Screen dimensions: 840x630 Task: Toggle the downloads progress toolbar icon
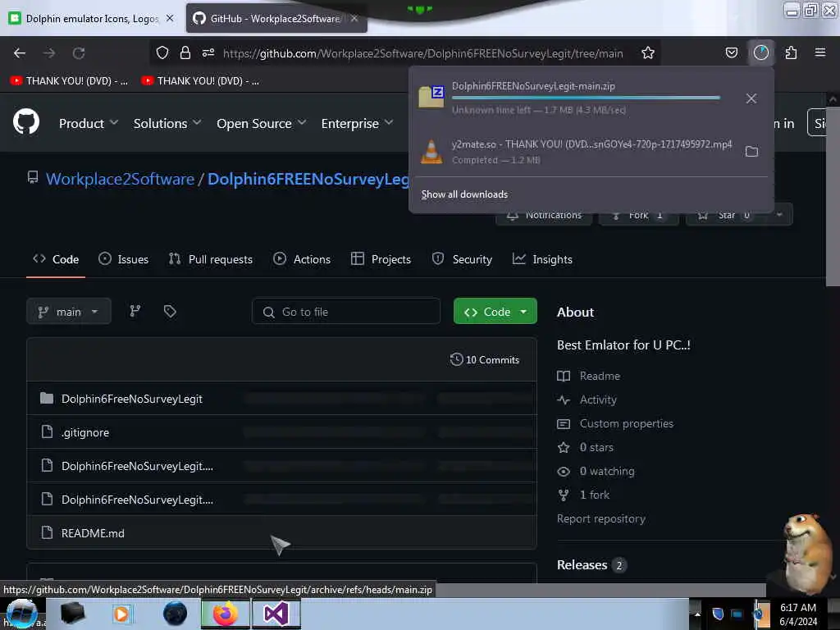tap(760, 52)
